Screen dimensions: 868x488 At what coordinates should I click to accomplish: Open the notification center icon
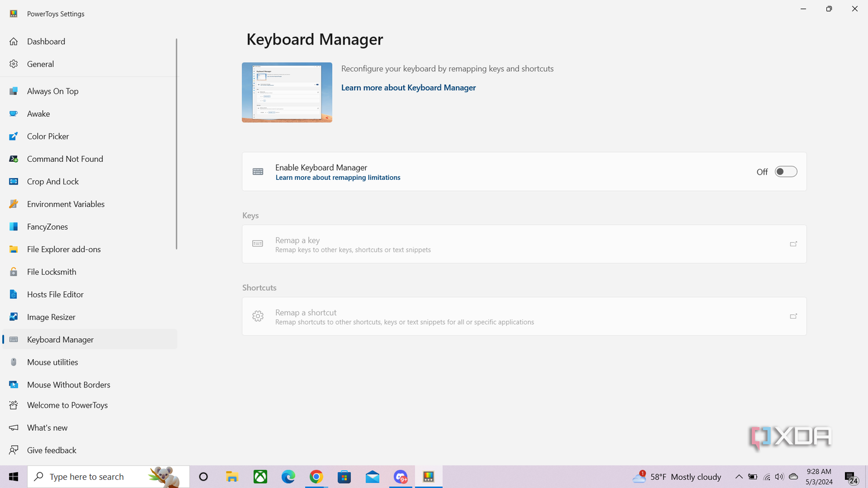point(851,478)
